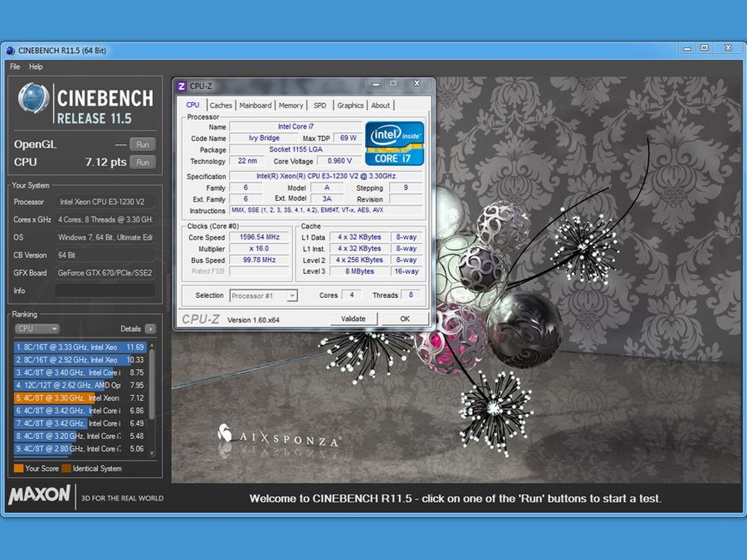The width and height of the screenshot is (747, 560).
Task: Click the CB Version field showing 64 Bit
Action: pos(105,255)
